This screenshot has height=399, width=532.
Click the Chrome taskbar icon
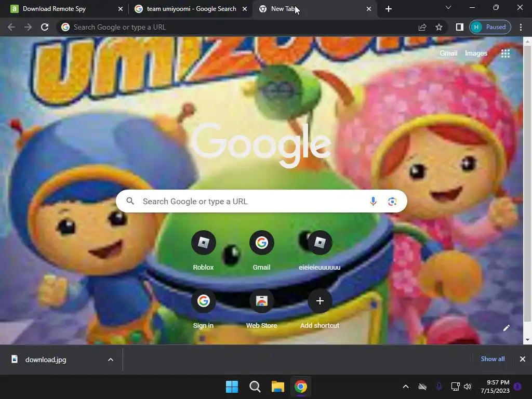pos(301,387)
